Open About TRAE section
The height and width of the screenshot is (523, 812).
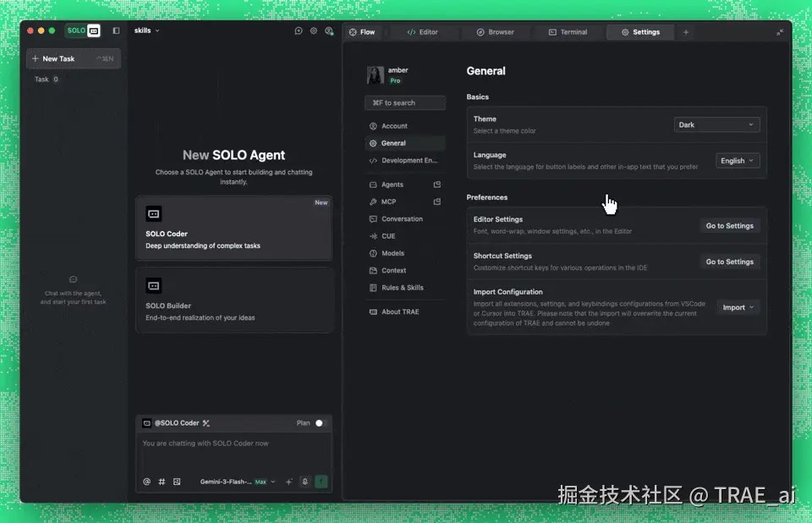click(405, 311)
